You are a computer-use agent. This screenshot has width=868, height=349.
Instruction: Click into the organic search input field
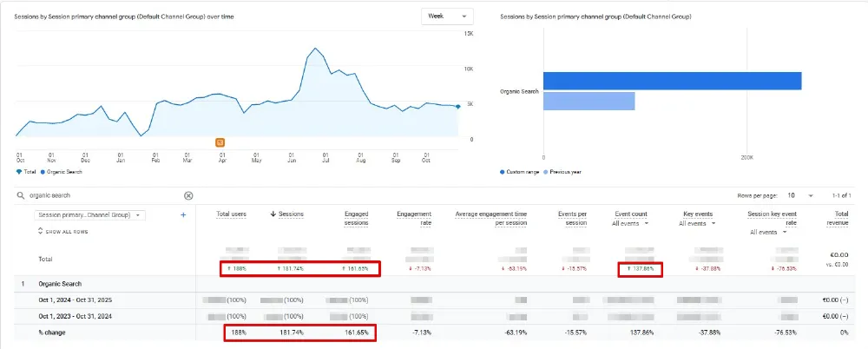pos(105,195)
